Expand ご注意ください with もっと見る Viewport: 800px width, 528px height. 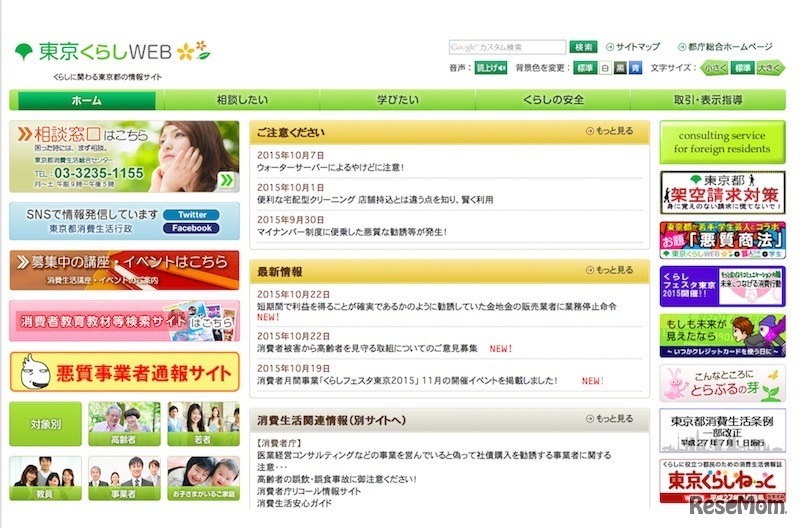coord(610,131)
